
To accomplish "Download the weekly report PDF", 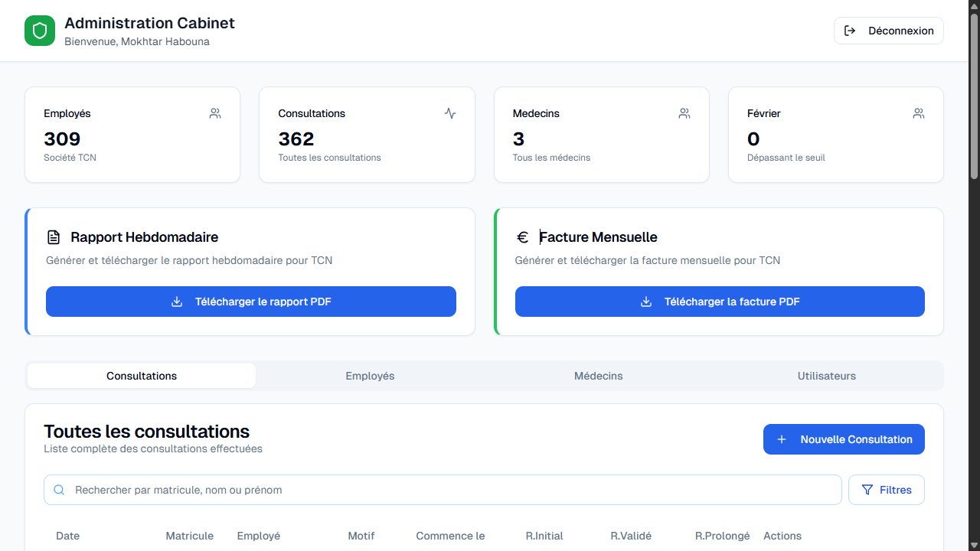I will click(x=251, y=302).
